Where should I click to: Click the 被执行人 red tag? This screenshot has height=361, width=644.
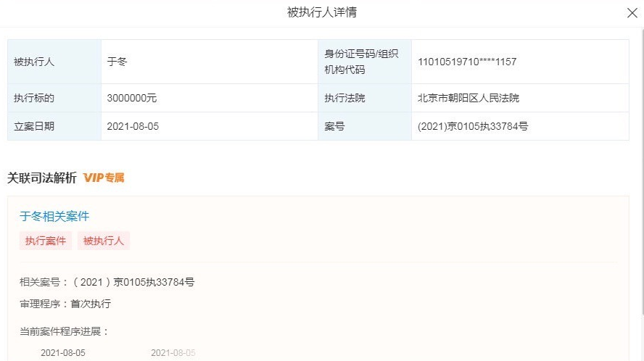(x=104, y=241)
